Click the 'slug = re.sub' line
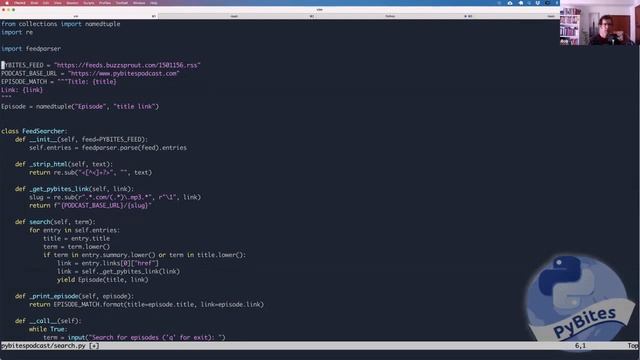Screen dimensions: 640x360 pos(115,197)
